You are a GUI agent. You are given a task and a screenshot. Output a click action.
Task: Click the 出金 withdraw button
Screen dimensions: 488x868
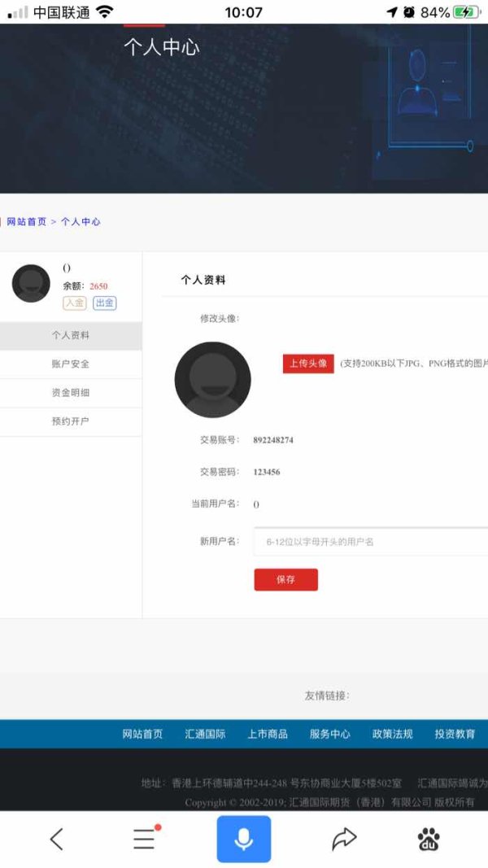point(105,303)
